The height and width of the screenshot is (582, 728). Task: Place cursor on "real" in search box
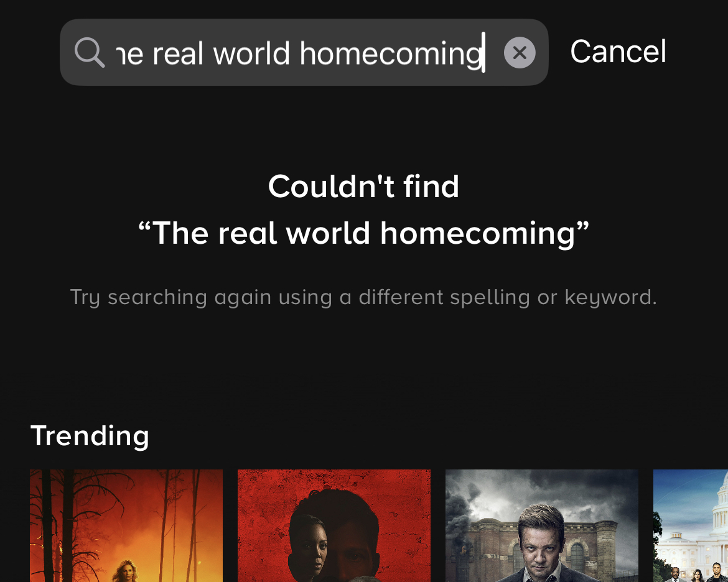tap(178, 54)
